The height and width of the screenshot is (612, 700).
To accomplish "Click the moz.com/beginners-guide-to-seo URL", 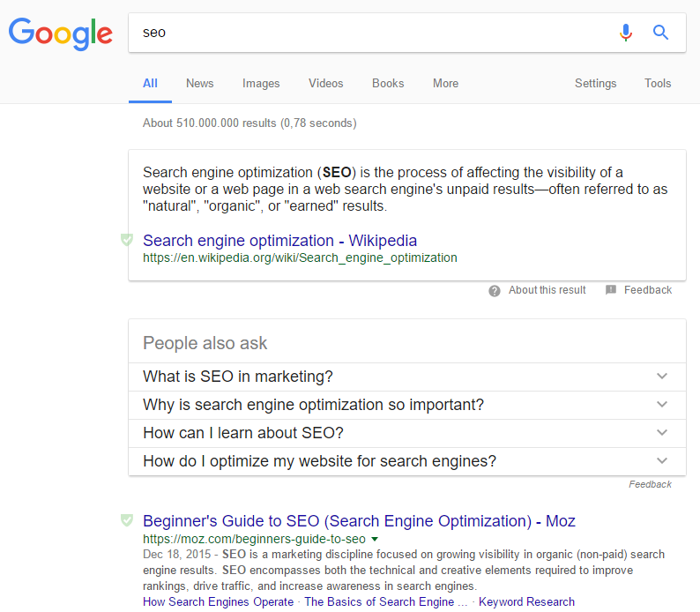I will coord(254,539).
